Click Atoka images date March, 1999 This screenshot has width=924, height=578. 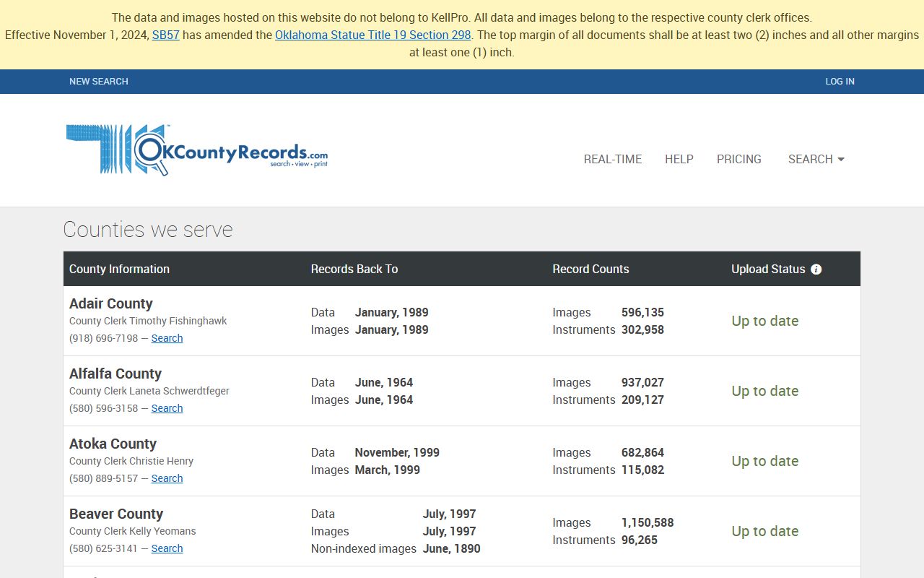(388, 470)
